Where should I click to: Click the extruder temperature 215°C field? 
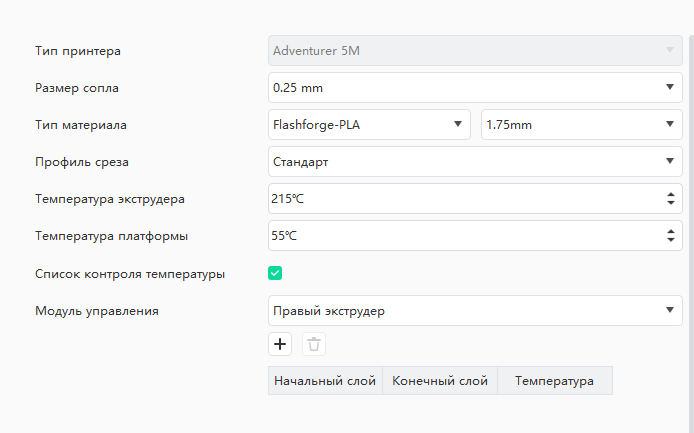465,199
